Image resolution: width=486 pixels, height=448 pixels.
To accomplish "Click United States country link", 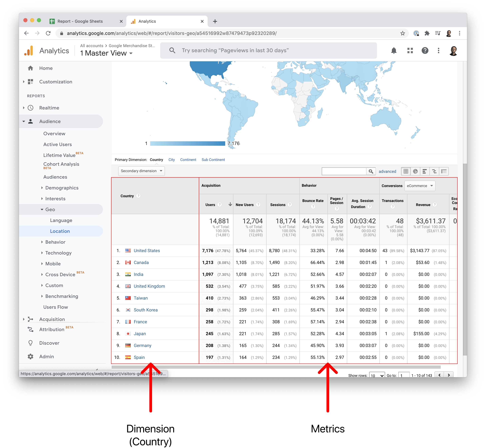I will [x=147, y=251].
